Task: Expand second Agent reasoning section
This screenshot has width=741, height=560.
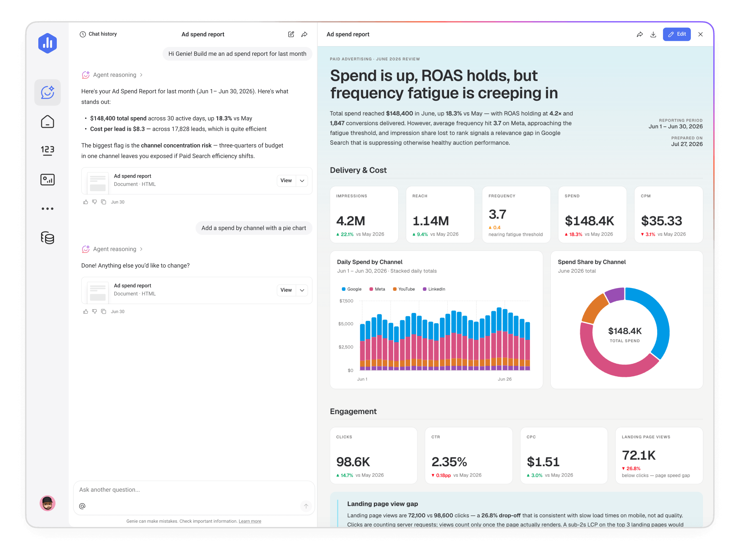Action: 113,249
